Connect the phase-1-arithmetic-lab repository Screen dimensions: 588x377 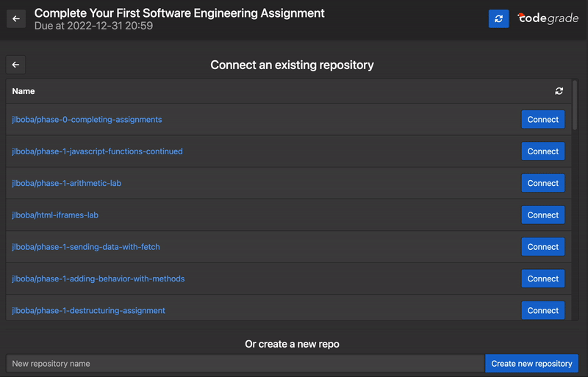click(543, 183)
